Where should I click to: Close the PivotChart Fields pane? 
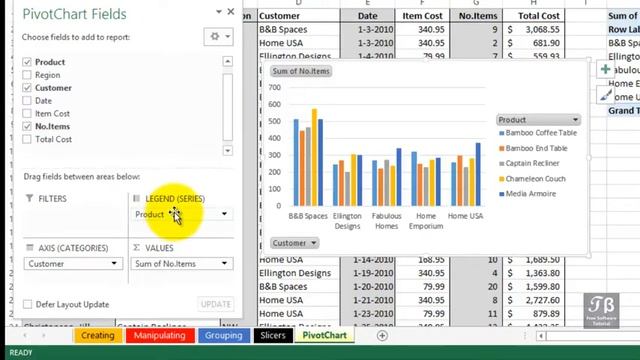click(231, 12)
